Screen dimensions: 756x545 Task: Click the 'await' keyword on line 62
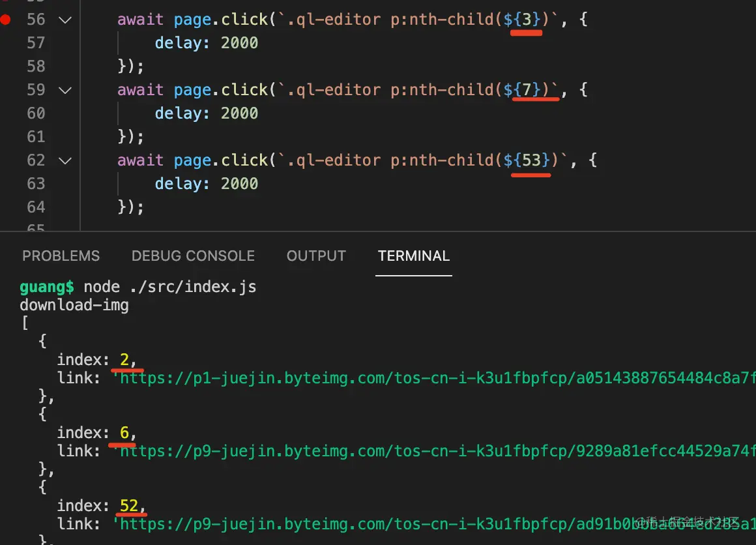(x=140, y=160)
